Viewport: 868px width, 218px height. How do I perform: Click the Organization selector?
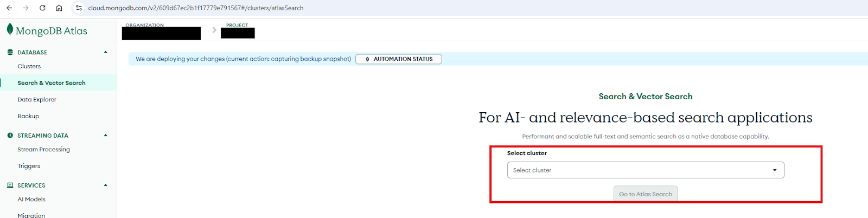pyautogui.click(x=161, y=32)
